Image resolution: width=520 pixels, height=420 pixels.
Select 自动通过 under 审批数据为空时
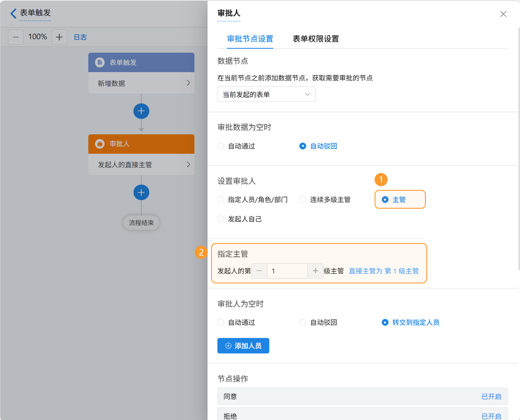[221, 146]
